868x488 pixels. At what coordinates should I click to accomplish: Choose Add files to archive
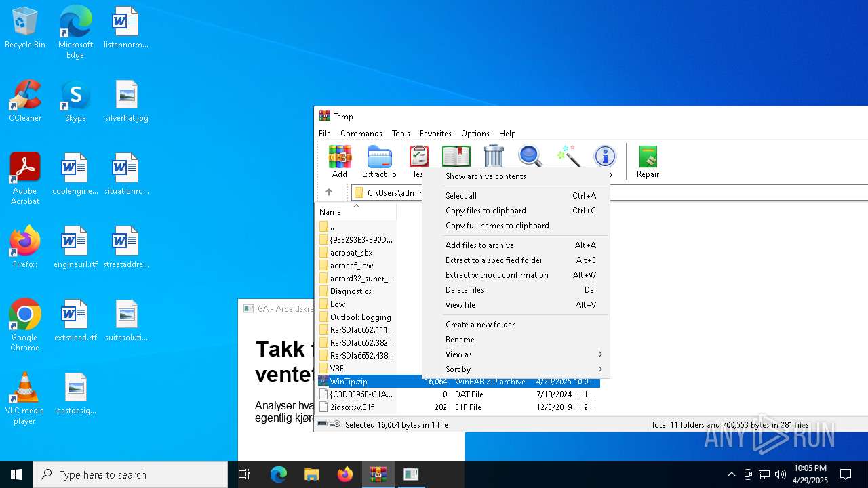[x=515, y=245]
